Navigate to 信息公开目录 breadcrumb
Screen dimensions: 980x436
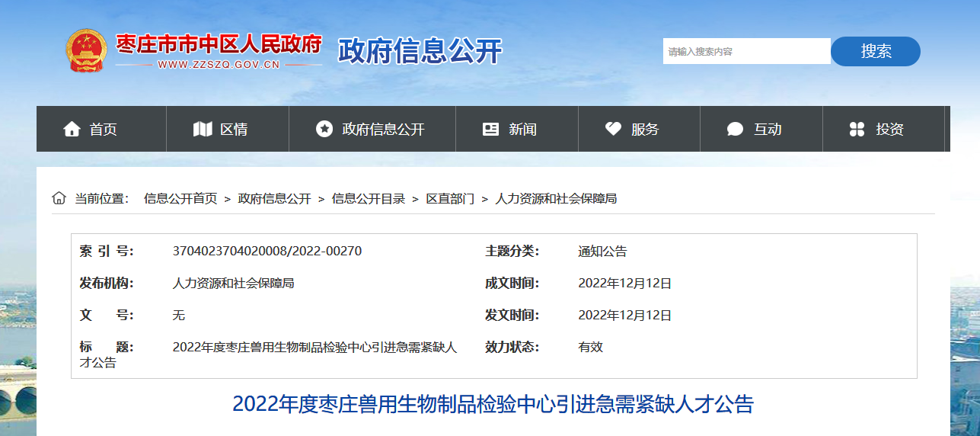click(x=369, y=199)
